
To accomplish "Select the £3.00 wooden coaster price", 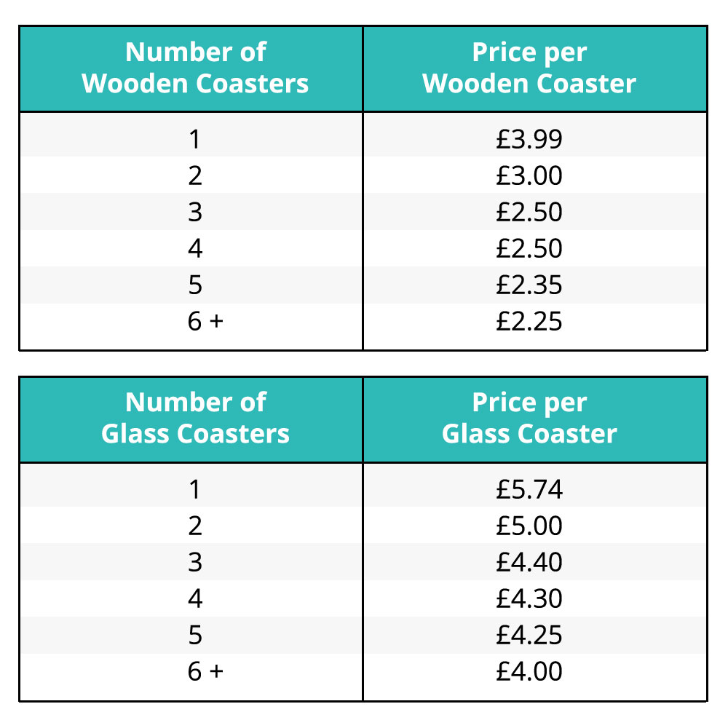I will point(529,175).
